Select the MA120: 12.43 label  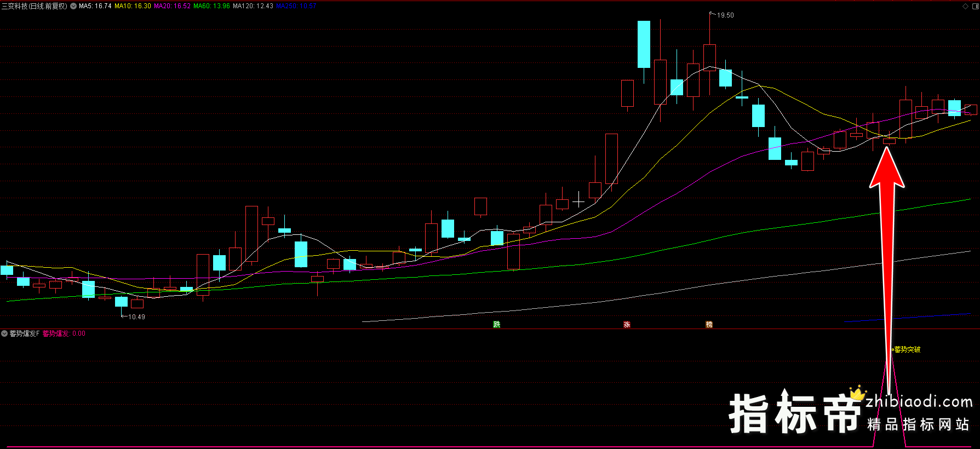(x=253, y=7)
